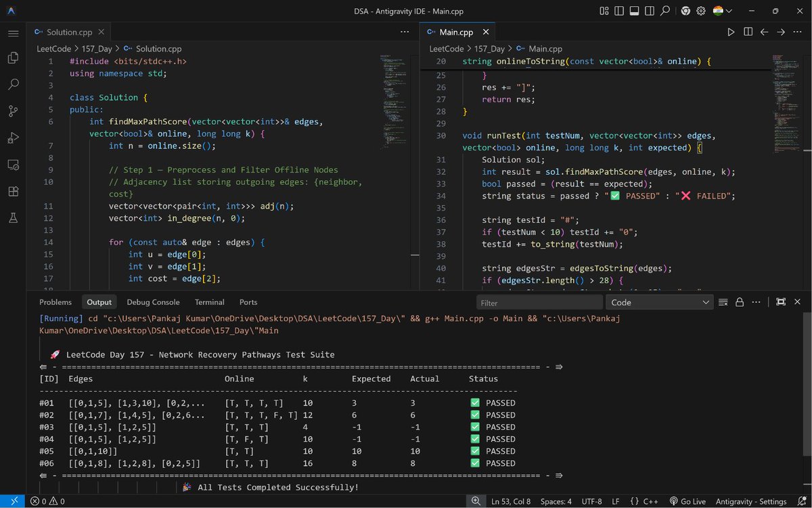Switch to the Ports panel tab
The image size is (812, 508).
pyautogui.click(x=248, y=302)
